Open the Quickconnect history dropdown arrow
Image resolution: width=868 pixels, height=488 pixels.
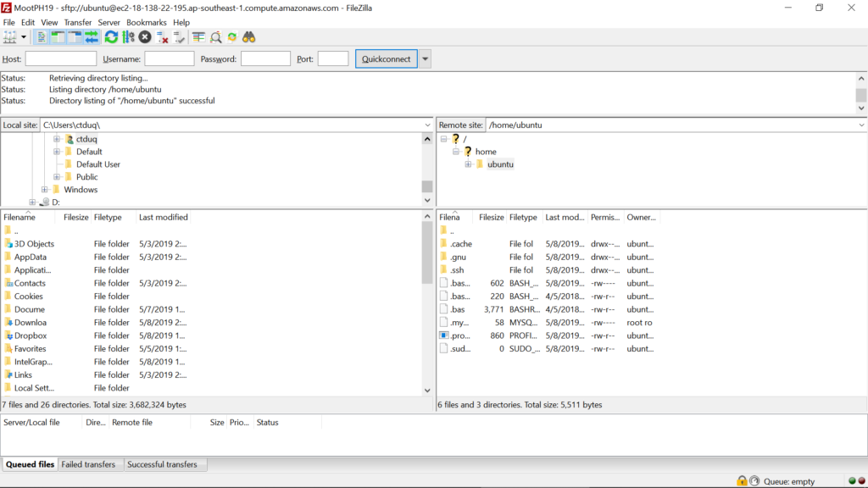426,59
